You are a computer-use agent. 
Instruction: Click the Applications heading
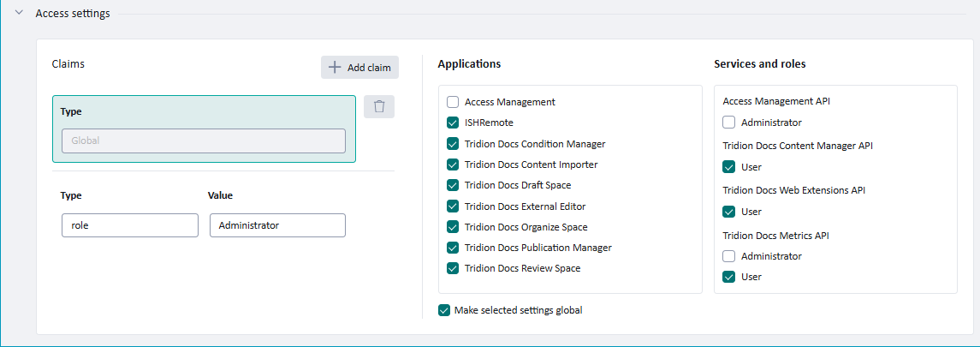point(469,63)
